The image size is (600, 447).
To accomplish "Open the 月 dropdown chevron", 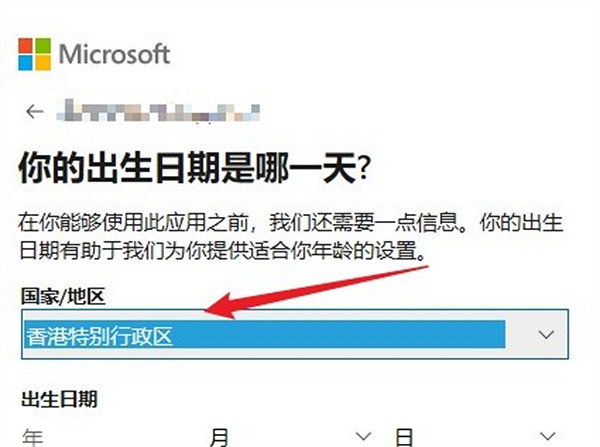I will [x=363, y=436].
